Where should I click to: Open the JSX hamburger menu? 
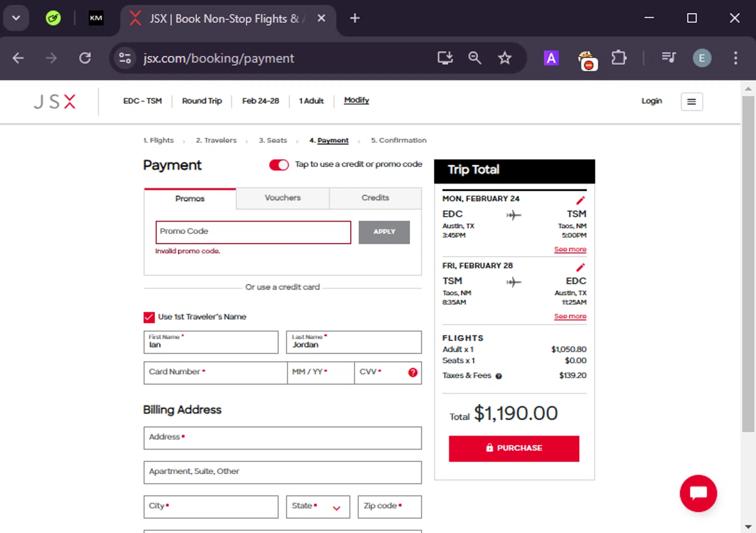(x=691, y=102)
